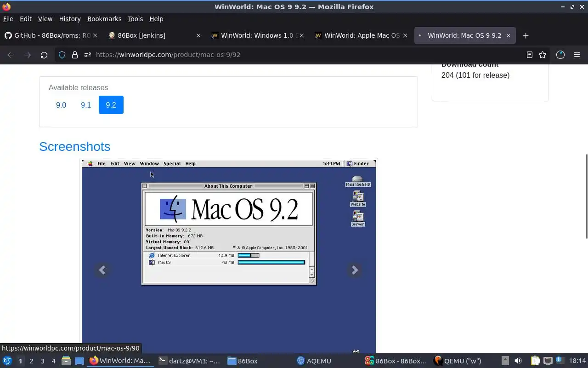Screen dimensions: 588x368
Task: Open the network connection tray icon
Action: click(548, 361)
